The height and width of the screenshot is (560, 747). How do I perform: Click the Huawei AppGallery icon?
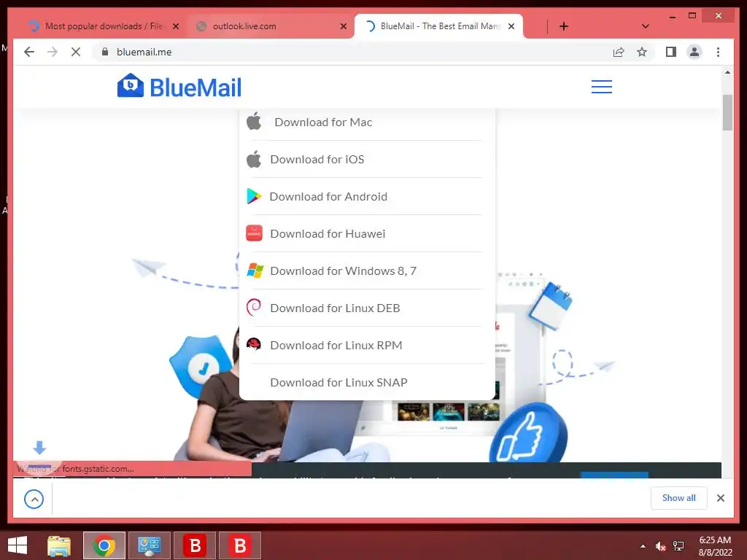(254, 233)
